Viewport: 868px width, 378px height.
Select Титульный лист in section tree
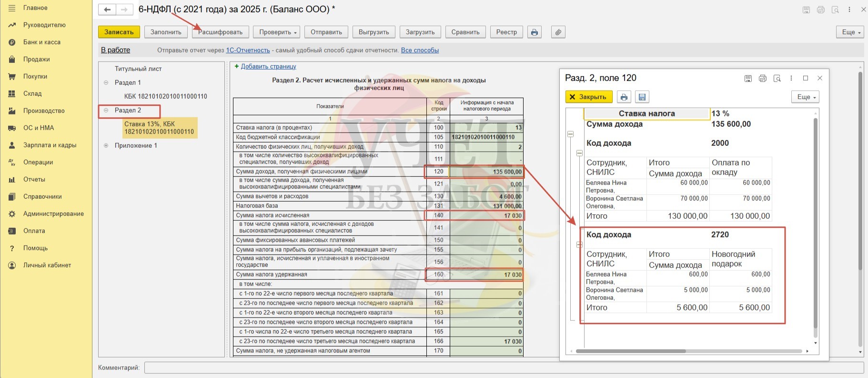pyautogui.click(x=138, y=69)
